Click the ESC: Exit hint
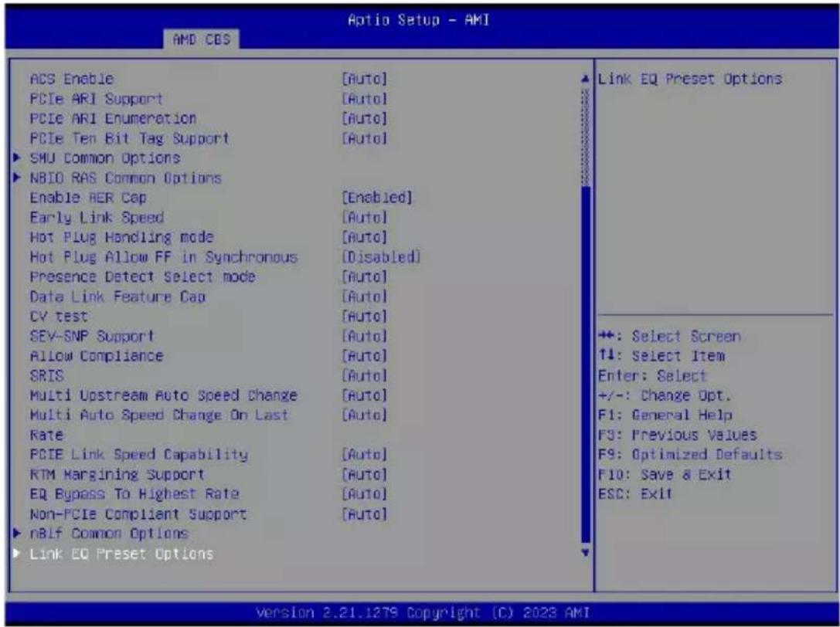840x627 pixels. (x=634, y=493)
